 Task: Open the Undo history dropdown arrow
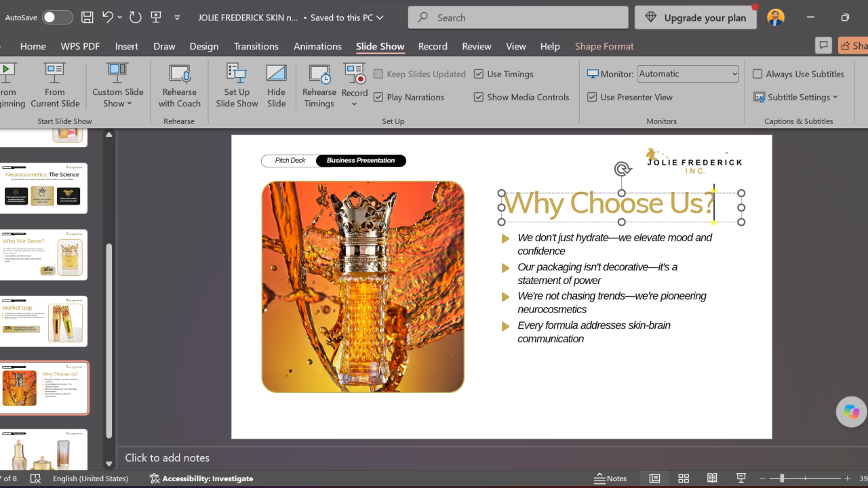coord(120,18)
